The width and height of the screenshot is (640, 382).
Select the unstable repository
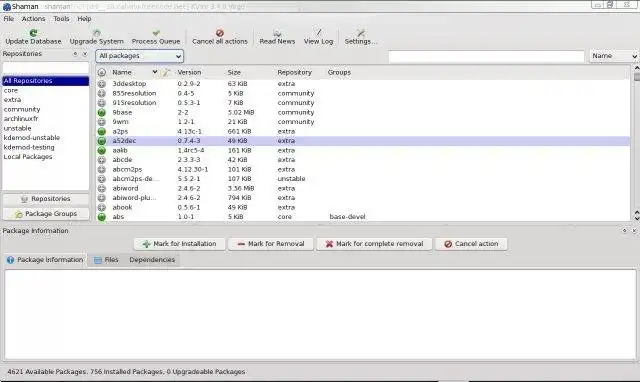tap(46, 128)
